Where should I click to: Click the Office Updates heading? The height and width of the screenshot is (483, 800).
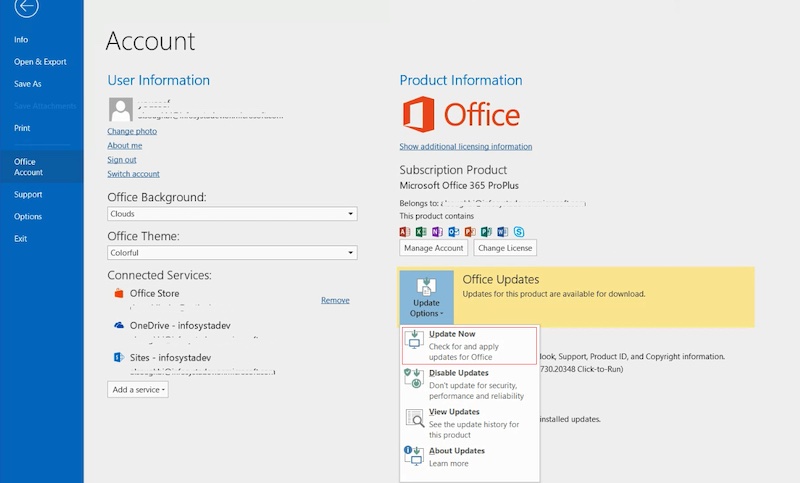click(x=501, y=279)
